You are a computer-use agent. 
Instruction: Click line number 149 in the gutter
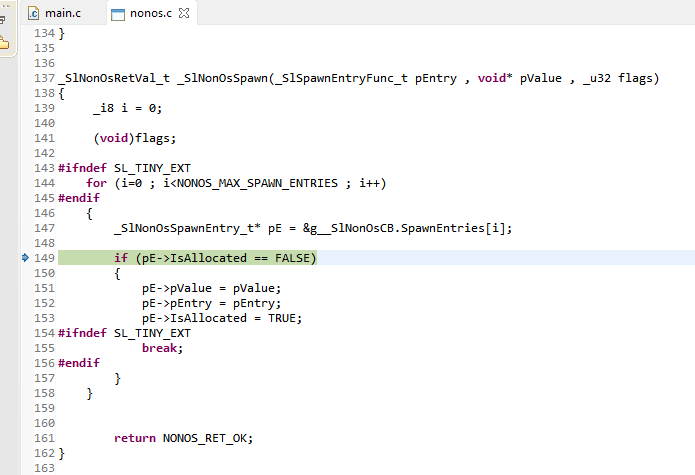[44, 258]
